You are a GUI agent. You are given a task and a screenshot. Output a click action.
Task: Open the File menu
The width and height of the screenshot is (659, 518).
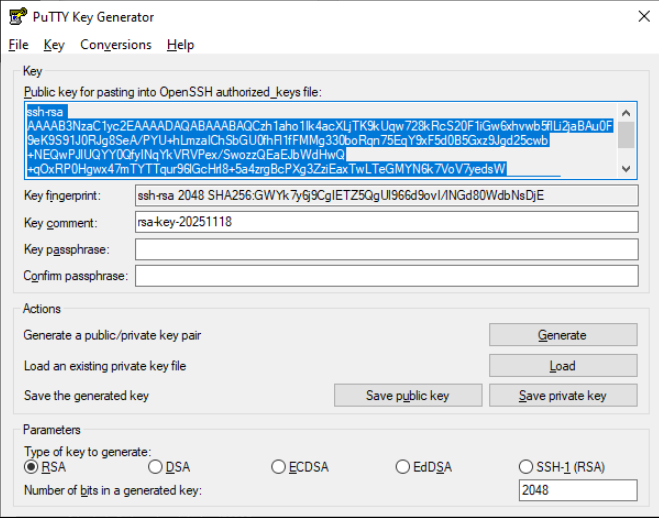pyautogui.click(x=18, y=45)
